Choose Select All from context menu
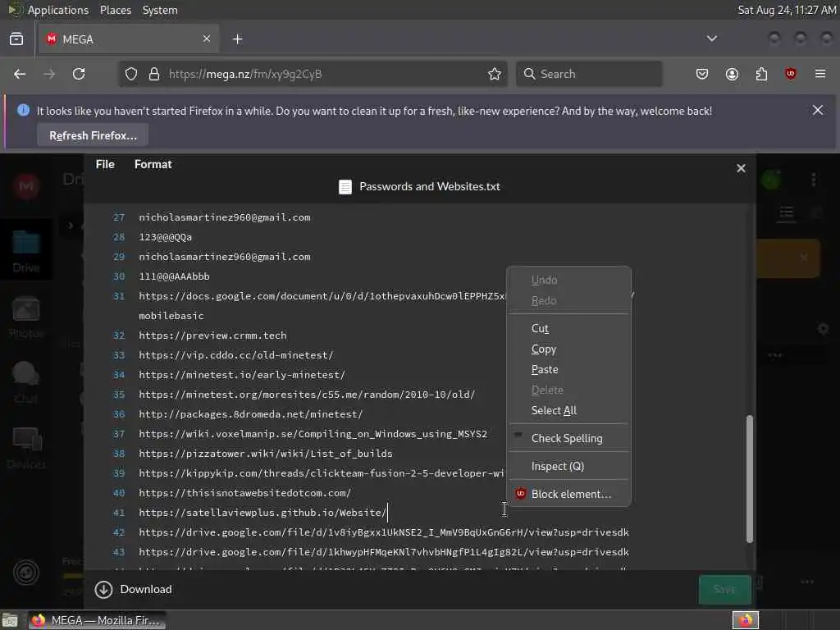This screenshot has height=630, width=840. point(569,410)
